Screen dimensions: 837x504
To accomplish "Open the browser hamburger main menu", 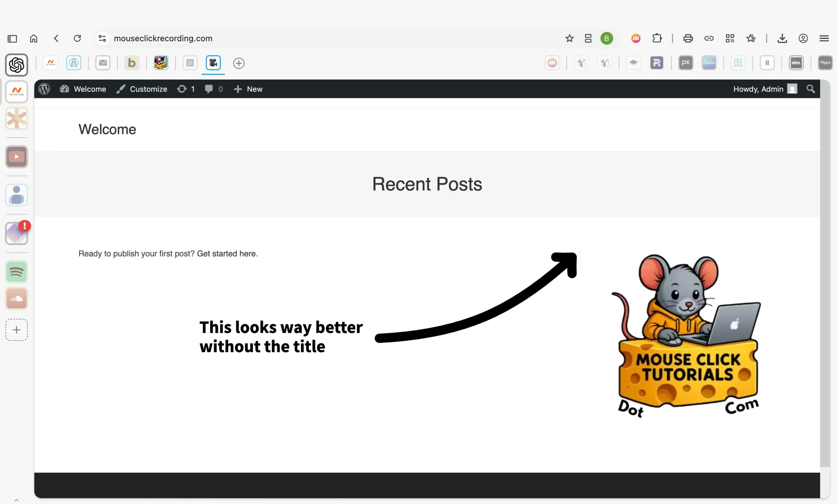I will (824, 38).
